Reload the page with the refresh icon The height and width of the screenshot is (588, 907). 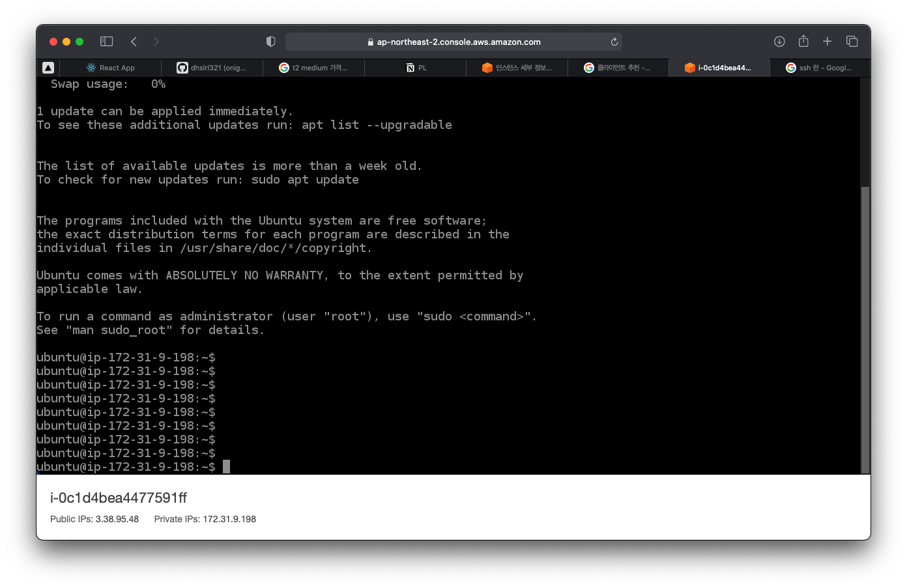(x=614, y=42)
